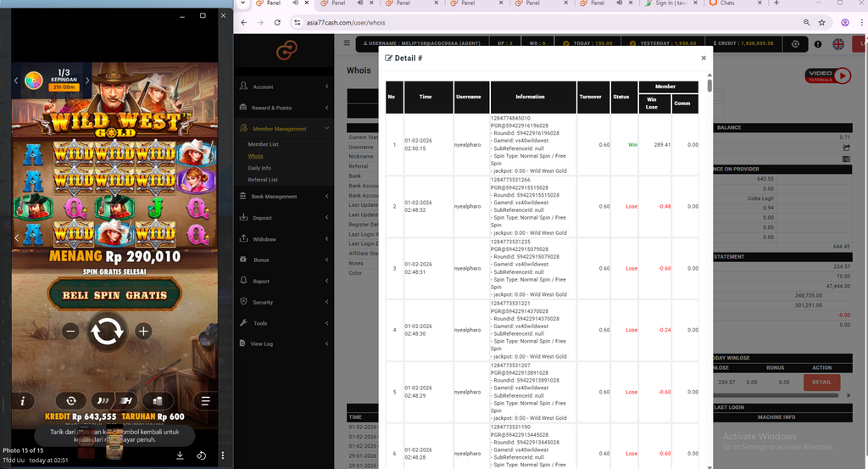Click the red DETAIL button

coord(821,382)
